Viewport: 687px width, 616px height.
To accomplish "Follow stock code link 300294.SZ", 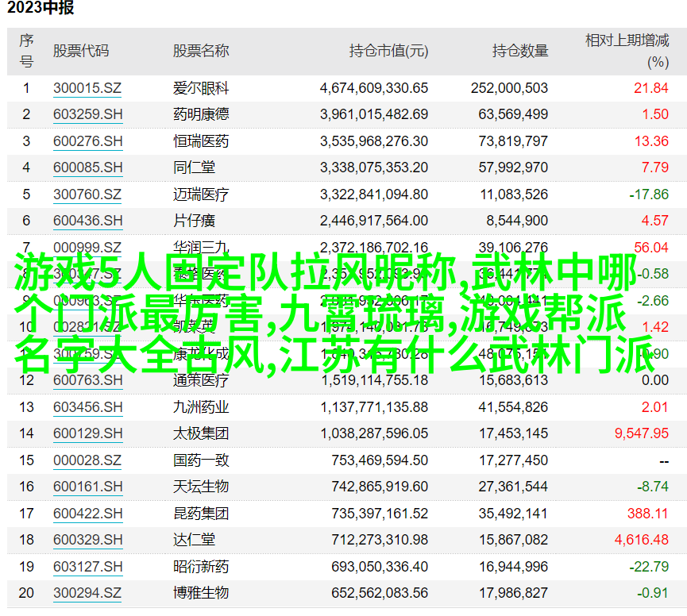I will pyautogui.click(x=87, y=593).
